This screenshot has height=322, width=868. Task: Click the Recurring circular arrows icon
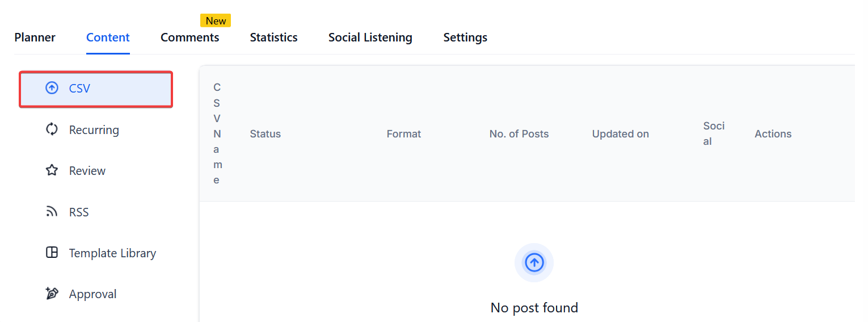52,129
